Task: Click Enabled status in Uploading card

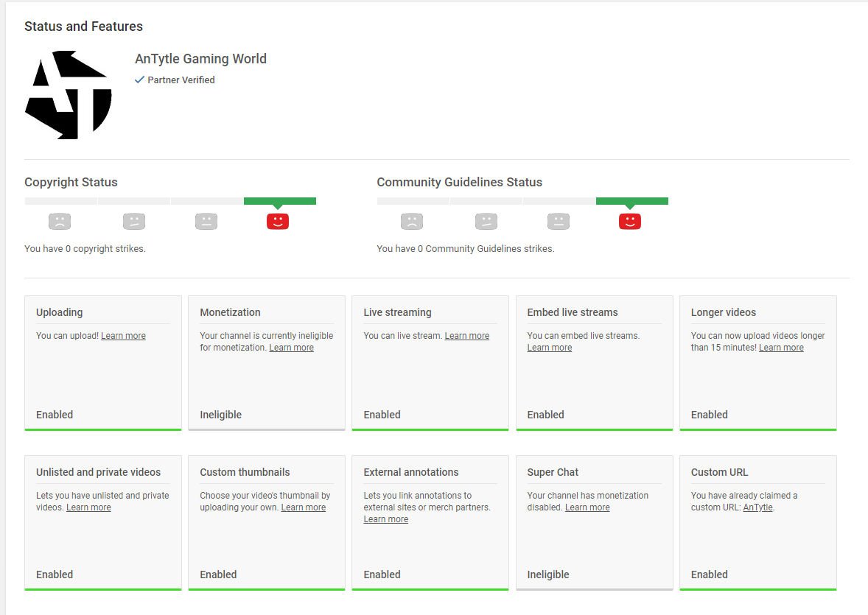Action: click(x=55, y=415)
